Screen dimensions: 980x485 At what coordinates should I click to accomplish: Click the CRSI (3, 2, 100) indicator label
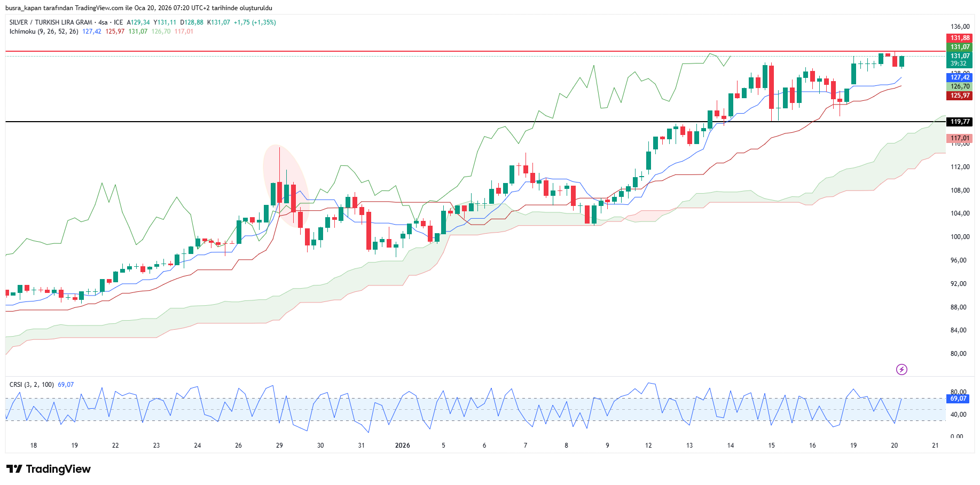[32, 384]
